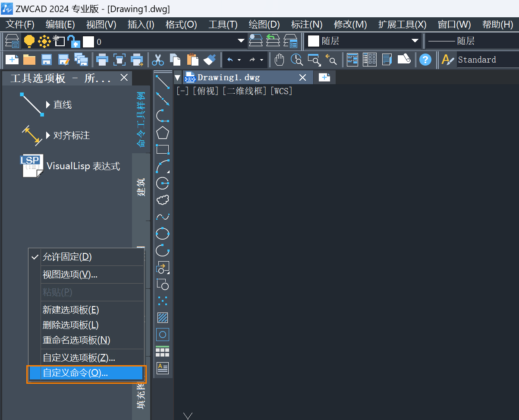Select the Zoom Realtime icon
Viewport: 519px width, 420px height.
click(297, 60)
